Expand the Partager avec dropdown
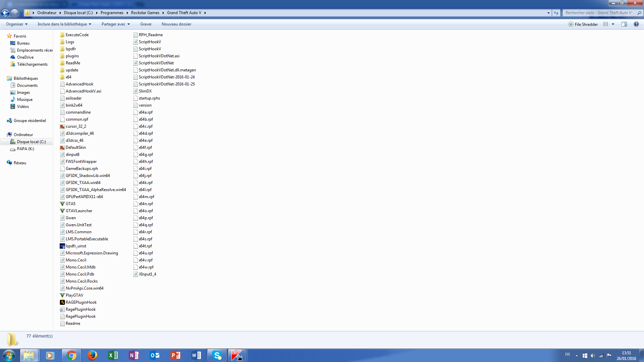Screen dimensions: 644x362 (115, 24)
